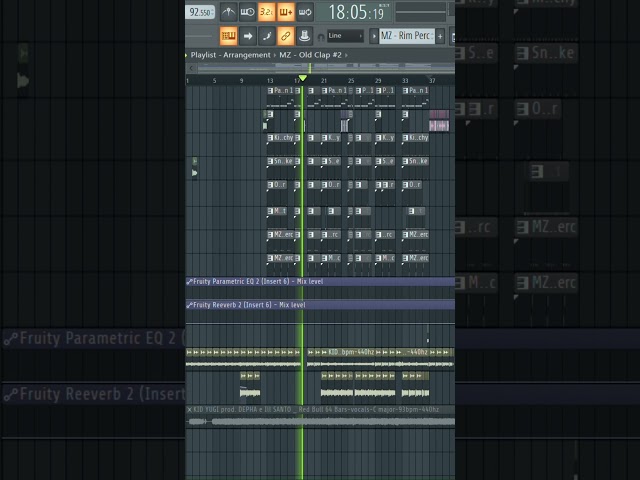
Task: Toggle loop recording
Action: point(305,12)
